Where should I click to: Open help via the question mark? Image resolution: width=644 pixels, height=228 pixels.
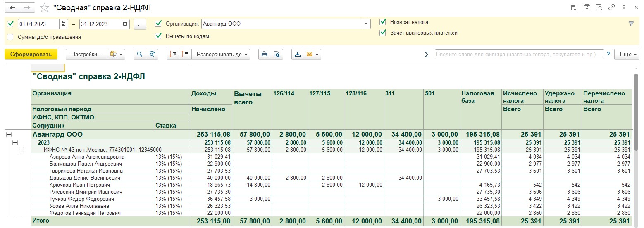pos(608,54)
